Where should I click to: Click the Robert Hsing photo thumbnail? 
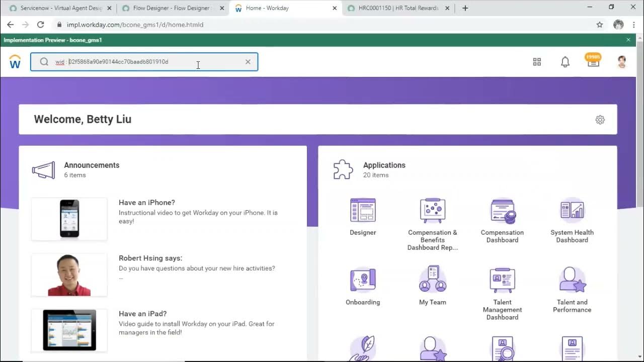point(69,275)
